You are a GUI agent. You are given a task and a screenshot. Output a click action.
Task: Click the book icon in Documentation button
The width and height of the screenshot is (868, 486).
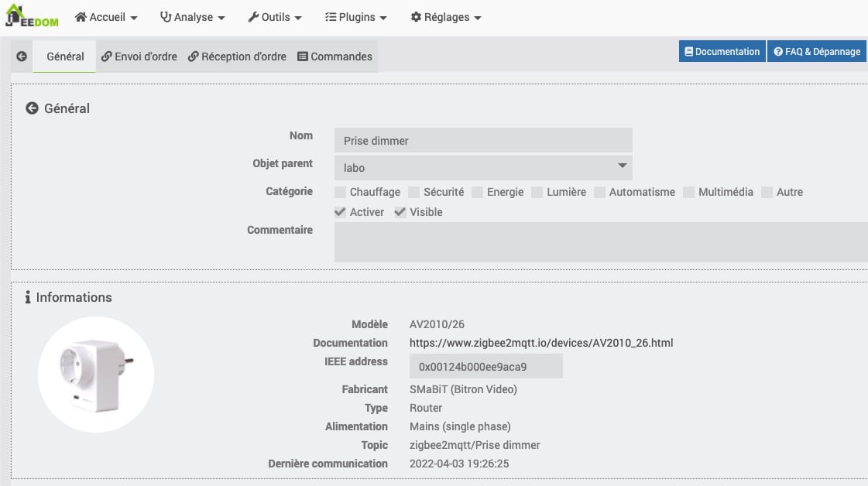(688, 52)
